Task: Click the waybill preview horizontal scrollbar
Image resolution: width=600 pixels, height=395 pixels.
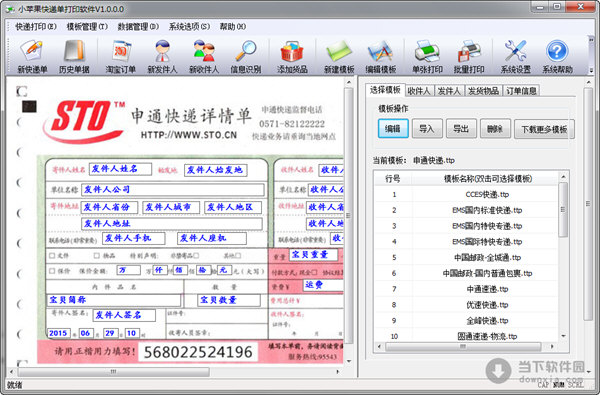Action: 114,372
